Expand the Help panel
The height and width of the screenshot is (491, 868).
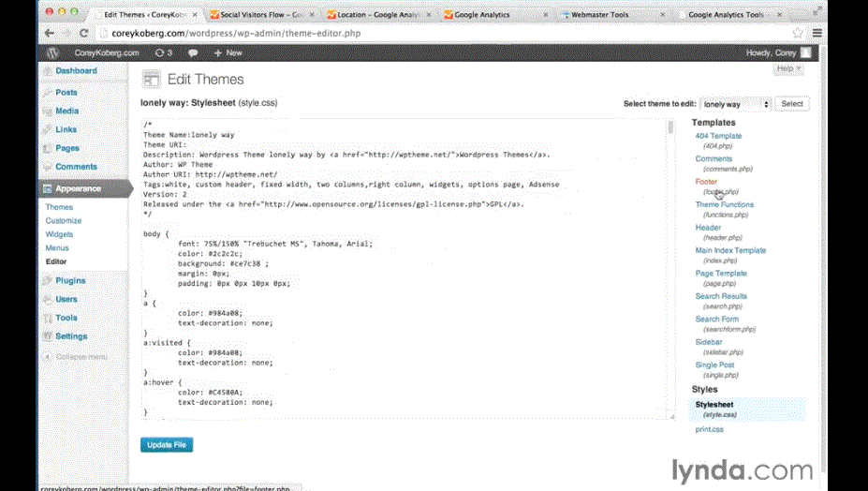click(788, 68)
